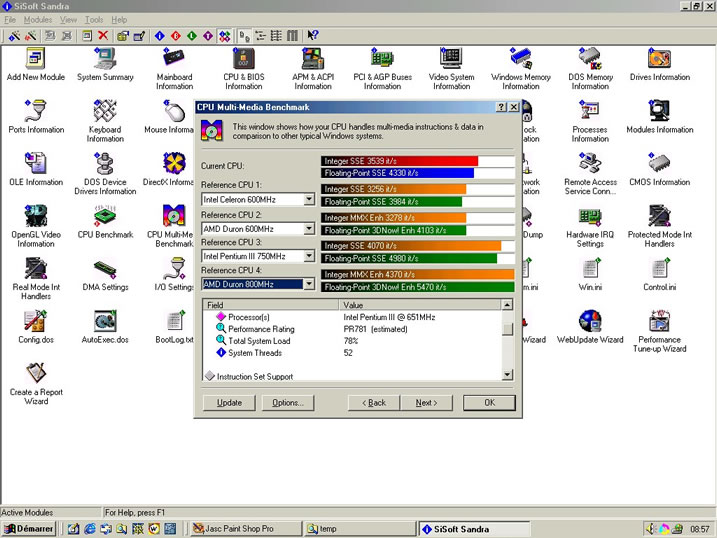Open the View menu

click(x=68, y=20)
